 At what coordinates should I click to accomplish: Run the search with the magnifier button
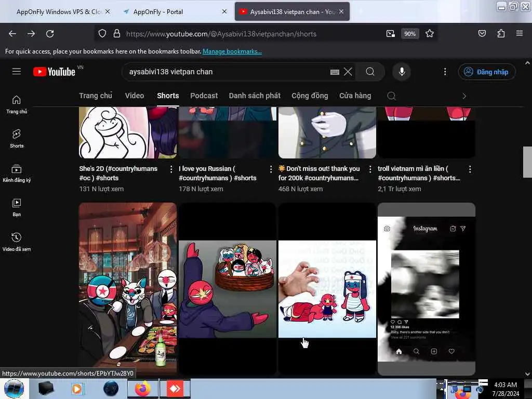point(370,72)
